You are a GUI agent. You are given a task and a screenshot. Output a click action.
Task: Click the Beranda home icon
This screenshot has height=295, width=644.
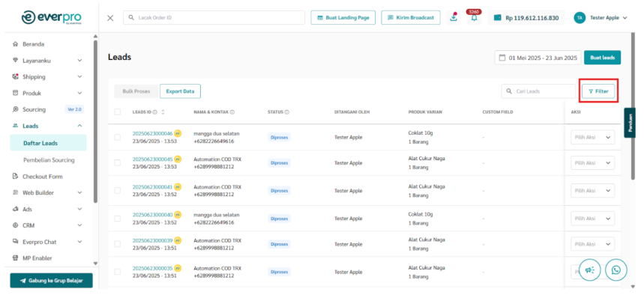16,44
